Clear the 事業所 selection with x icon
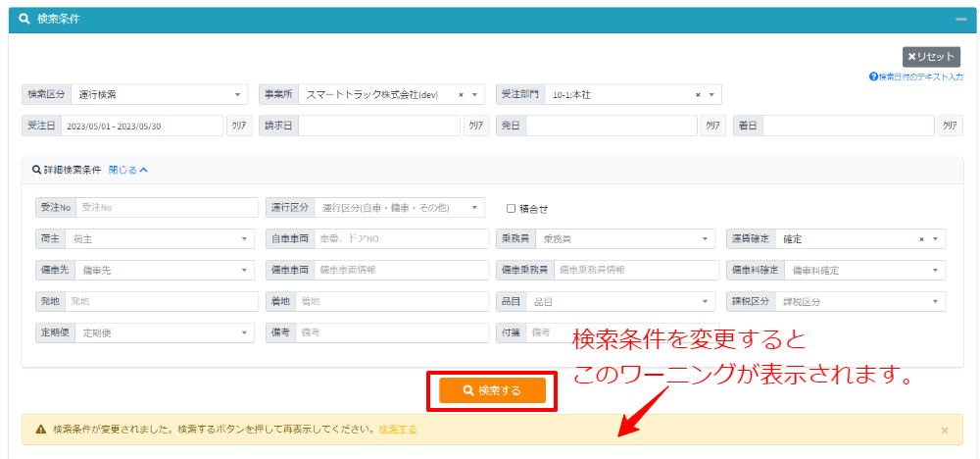 pos(461,95)
